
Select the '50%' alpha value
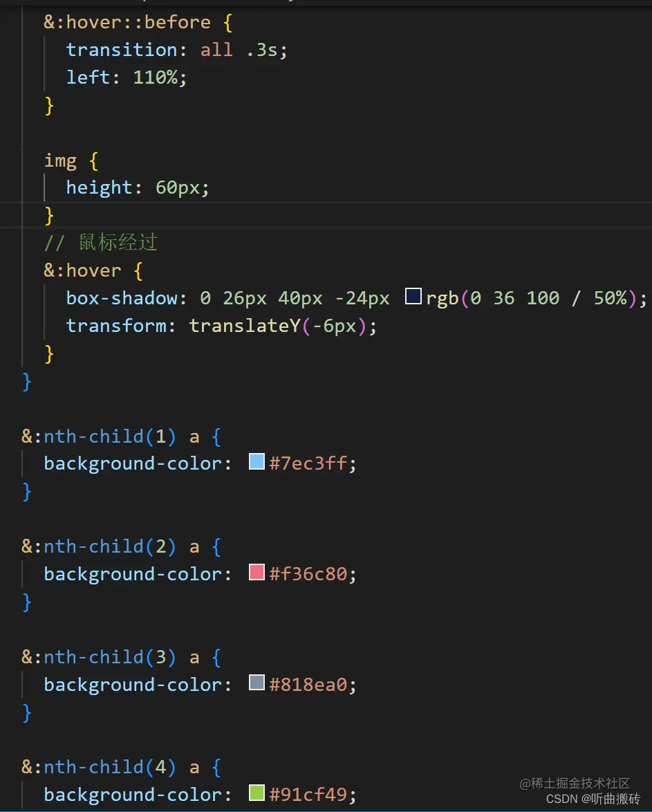click(x=610, y=298)
